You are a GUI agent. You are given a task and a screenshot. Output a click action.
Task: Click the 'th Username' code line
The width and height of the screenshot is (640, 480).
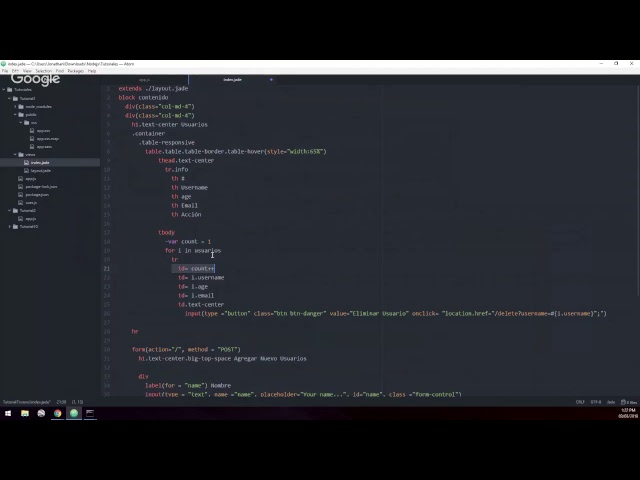tap(189, 188)
